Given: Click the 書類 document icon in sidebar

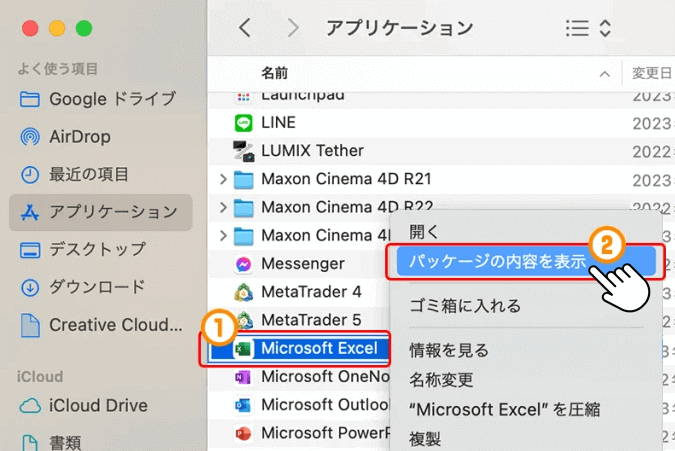Looking at the screenshot, I should tap(30, 442).
